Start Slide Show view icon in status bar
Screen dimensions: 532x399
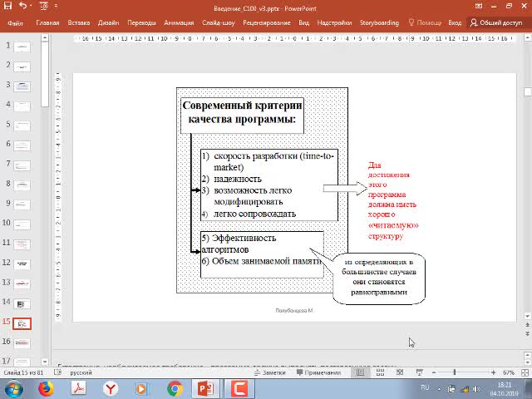click(419, 372)
